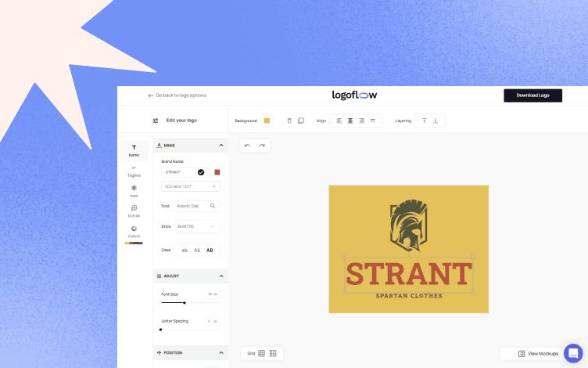Select lowercase ab case option
588x368 pixels.
185,250
